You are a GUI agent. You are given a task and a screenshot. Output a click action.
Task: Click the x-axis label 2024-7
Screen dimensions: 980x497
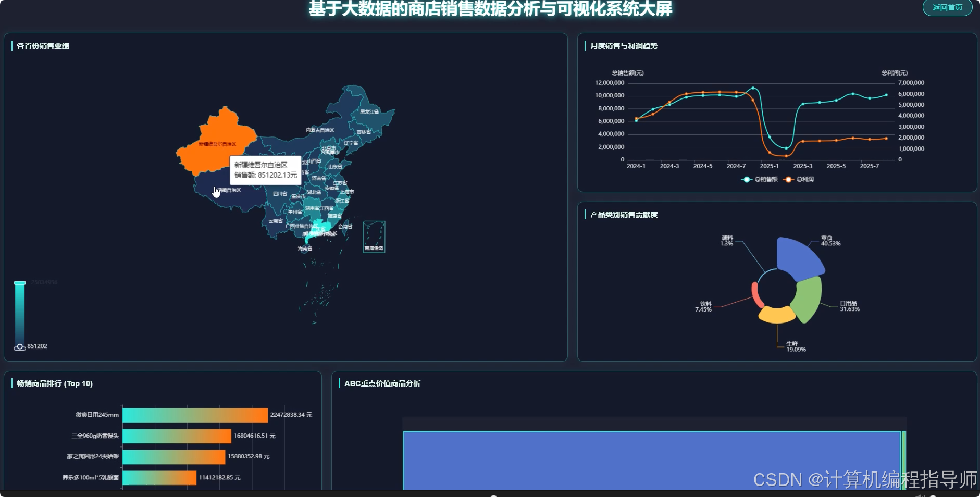(736, 166)
